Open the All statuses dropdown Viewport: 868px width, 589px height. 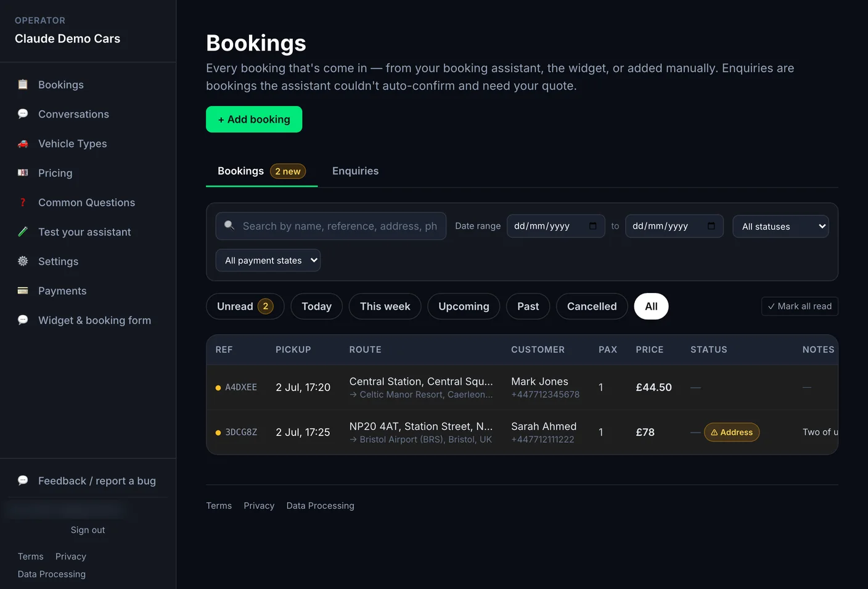[780, 226]
